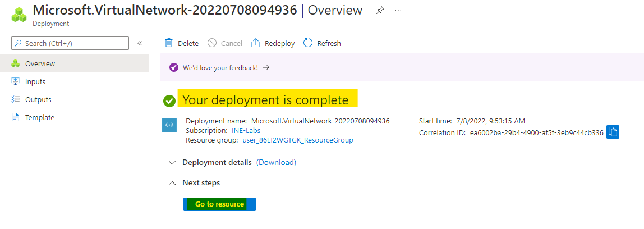Viewport: 644px width, 229px height.
Task: Open the ellipsis more options menu
Action: (x=398, y=11)
